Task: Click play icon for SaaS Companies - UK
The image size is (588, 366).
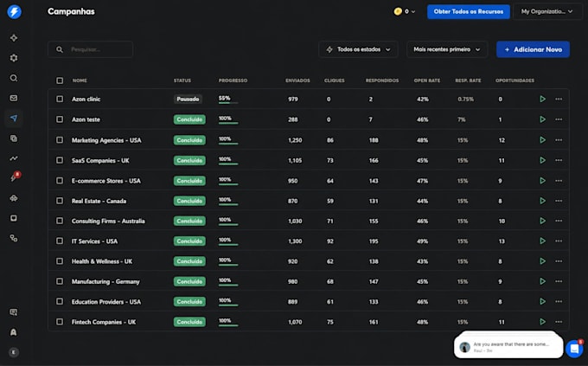Action: [x=543, y=160]
